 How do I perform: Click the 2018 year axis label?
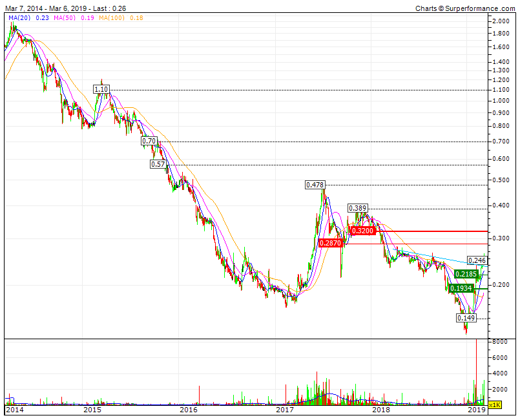[381, 410]
